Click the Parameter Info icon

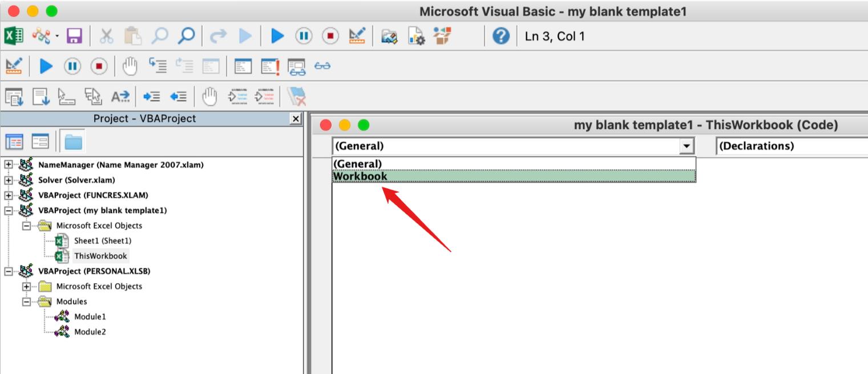coord(94,96)
